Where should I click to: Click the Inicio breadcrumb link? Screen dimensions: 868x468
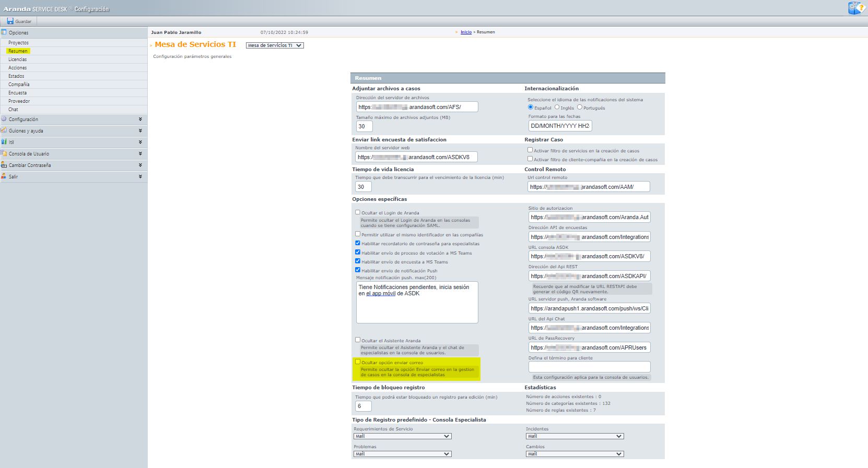466,32
